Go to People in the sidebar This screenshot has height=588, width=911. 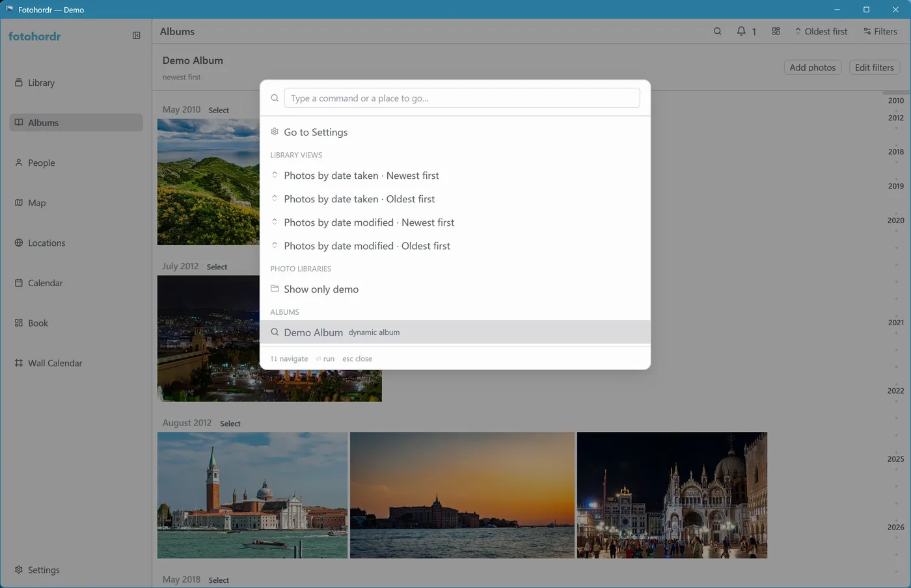[x=76, y=163]
